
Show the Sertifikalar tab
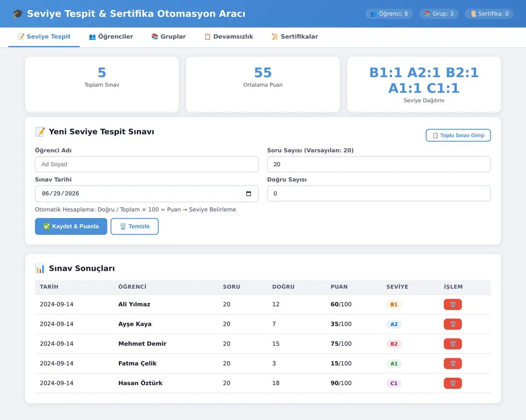[295, 37]
